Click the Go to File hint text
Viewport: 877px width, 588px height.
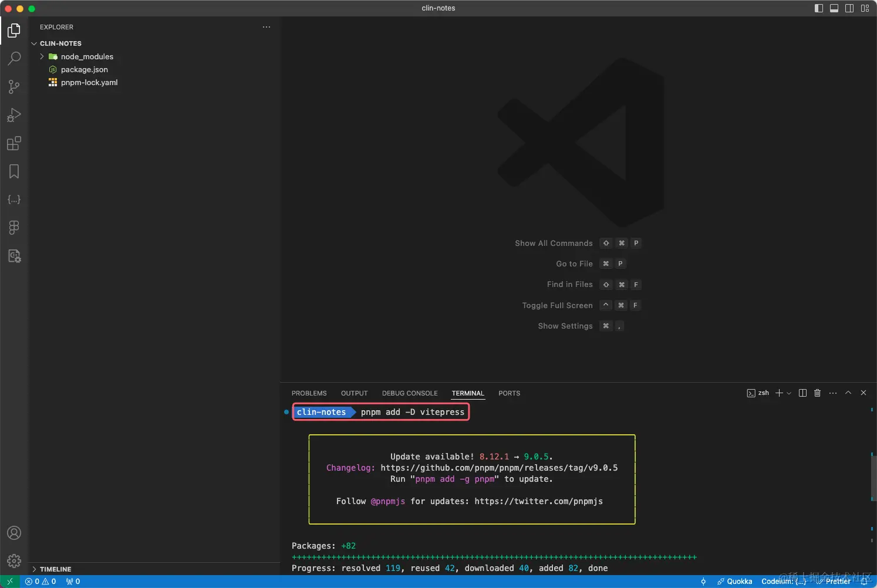pos(574,263)
